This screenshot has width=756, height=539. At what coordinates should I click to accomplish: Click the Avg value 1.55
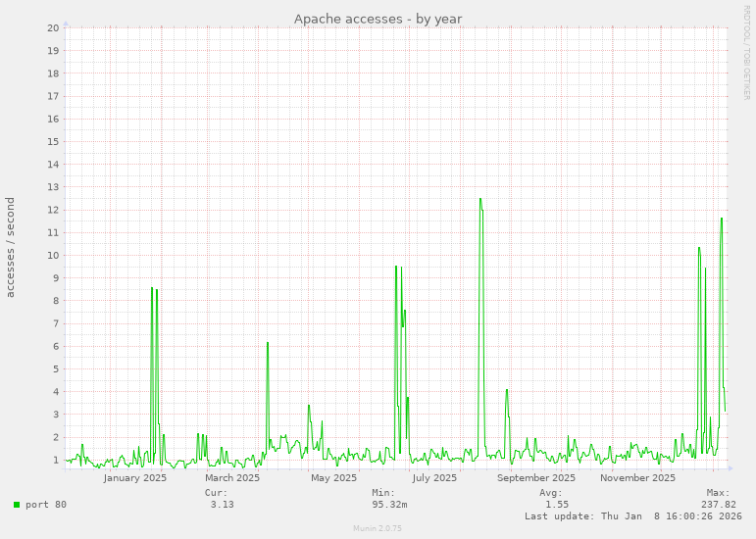click(557, 505)
